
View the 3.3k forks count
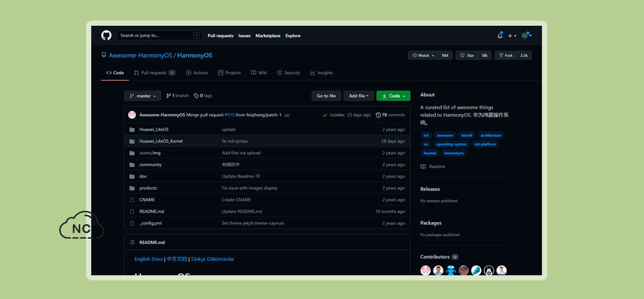click(x=524, y=55)
